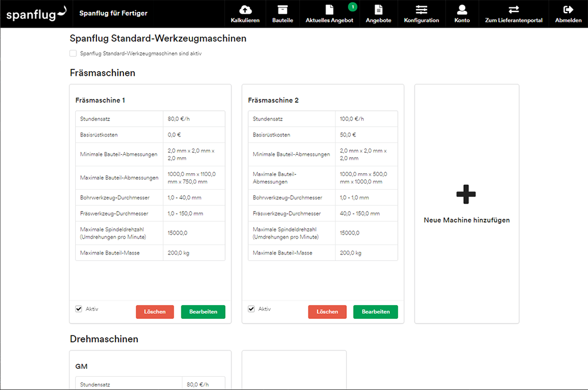The width and height of the screenshot is (588, 390).
Task: Click Fräsmaschine 2 Bohrwerkzeug-Durchmesser value 1,0 - 1,0 mm
Action: pyautogui.click(x=354, y=197)
